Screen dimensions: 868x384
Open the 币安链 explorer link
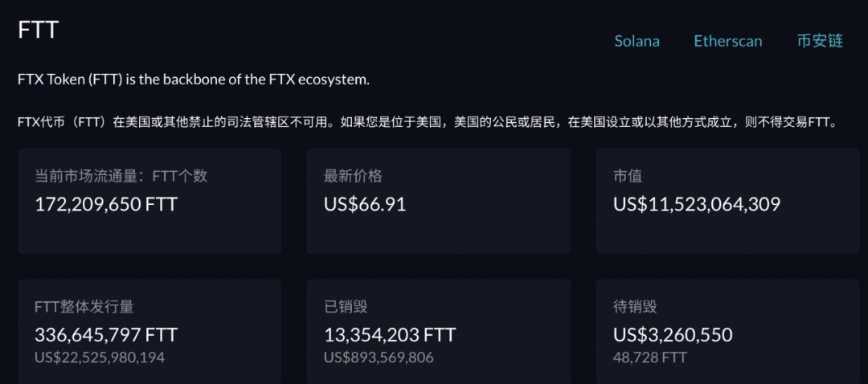pos(820,41)
